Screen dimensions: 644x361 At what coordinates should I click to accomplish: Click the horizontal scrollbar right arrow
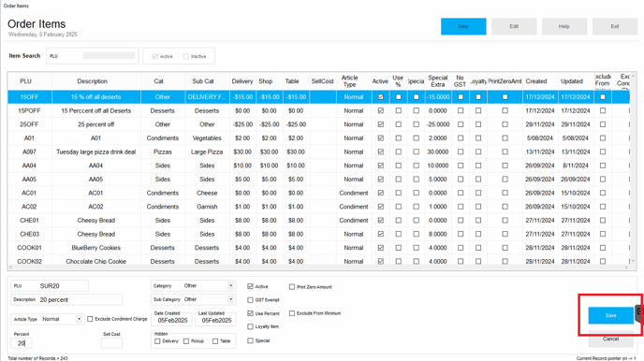tap(626, 267)
